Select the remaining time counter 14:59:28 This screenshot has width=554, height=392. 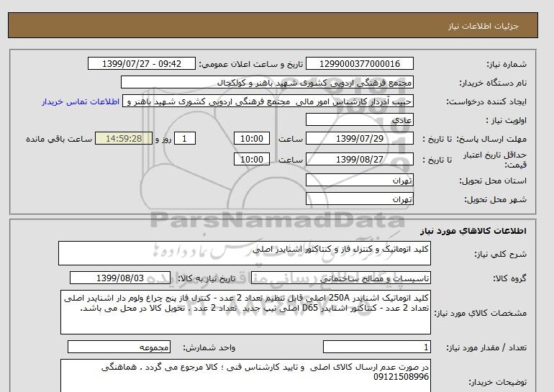point(124,138)
